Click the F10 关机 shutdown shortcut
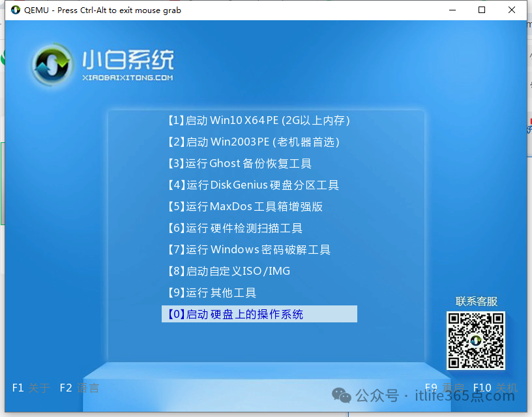Viewport: 532px width, 417px height. tap(495, 388)
